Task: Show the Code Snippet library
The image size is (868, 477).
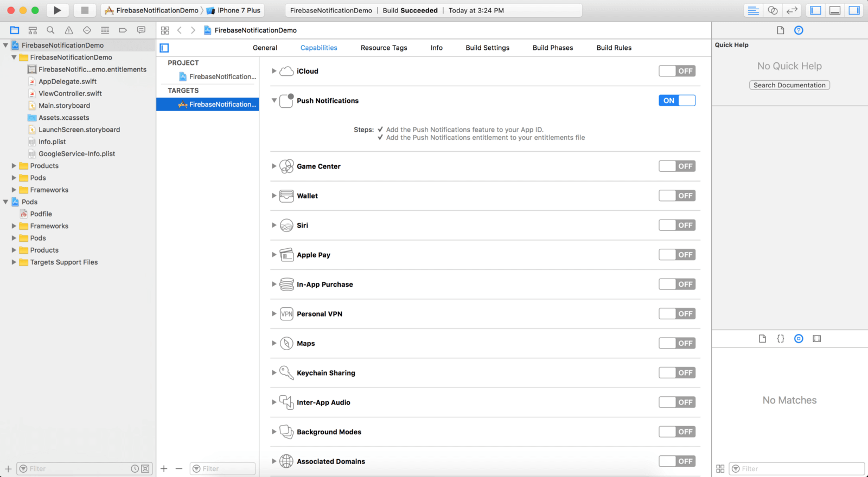Action: [x=781, y=339]
